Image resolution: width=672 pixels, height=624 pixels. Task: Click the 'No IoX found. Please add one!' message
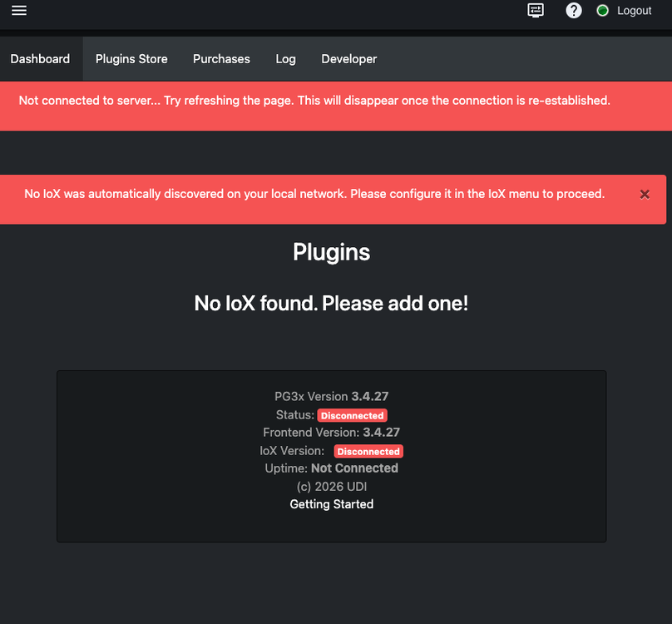pos(331,303)
